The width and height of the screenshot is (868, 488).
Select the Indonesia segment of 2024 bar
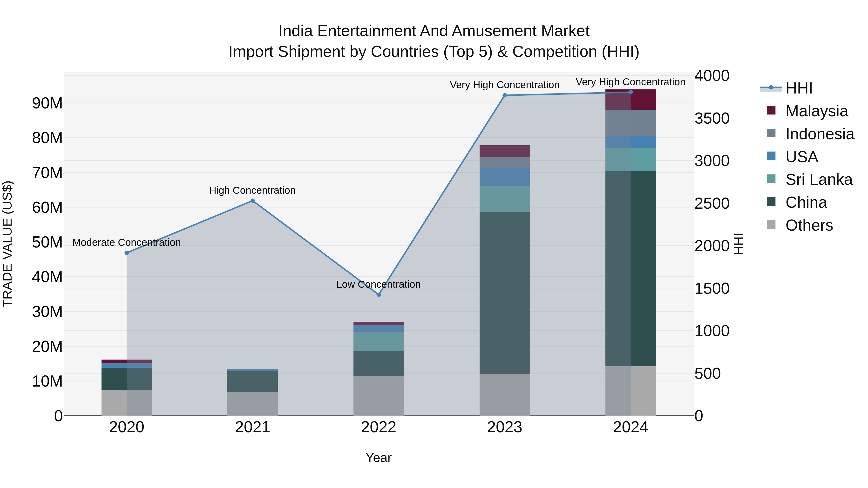coord(631,123)
